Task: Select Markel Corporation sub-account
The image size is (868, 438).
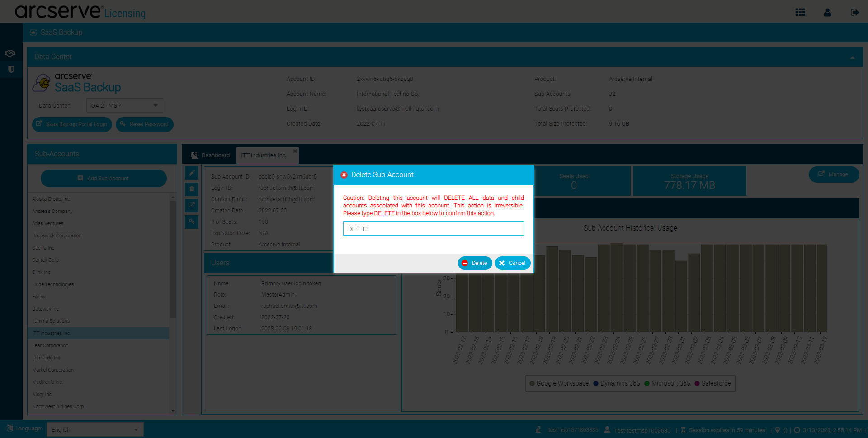Action: click(x=98, y=370)
